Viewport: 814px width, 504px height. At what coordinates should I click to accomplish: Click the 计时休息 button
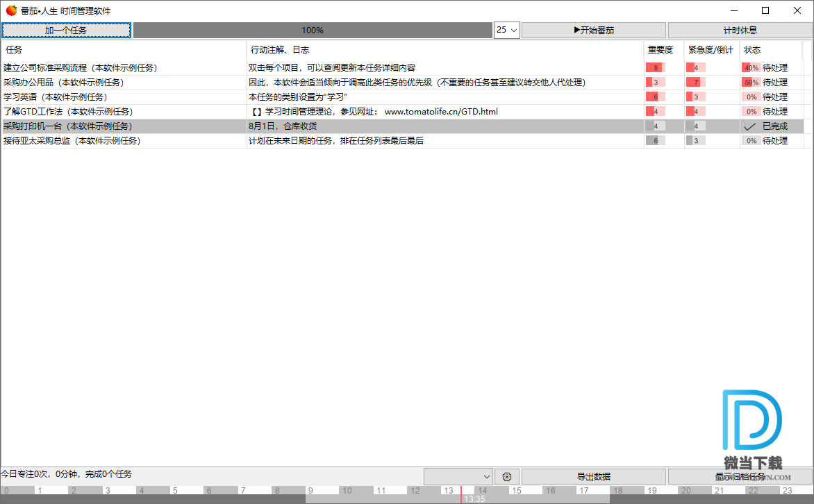(x=740, y=30)
